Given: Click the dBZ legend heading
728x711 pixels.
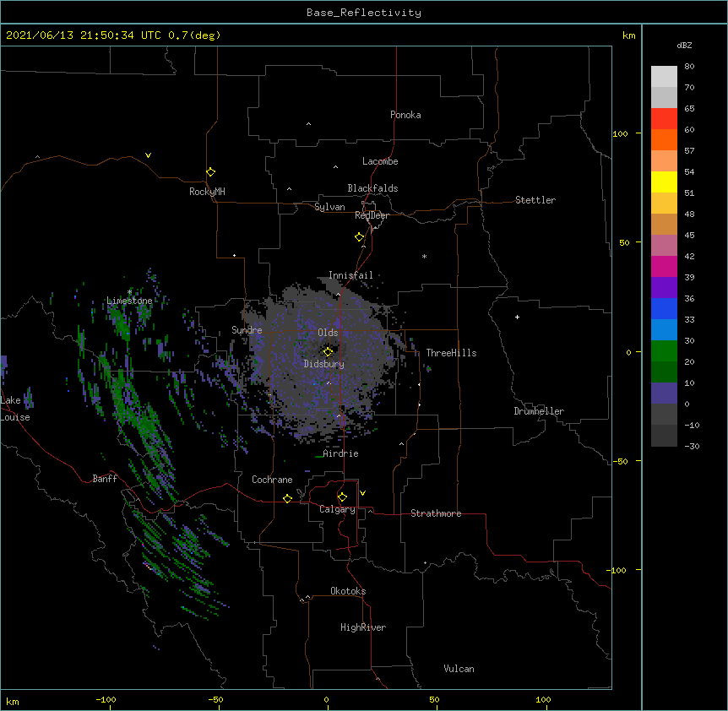Looking at the screenshot, I should point(684,46).
